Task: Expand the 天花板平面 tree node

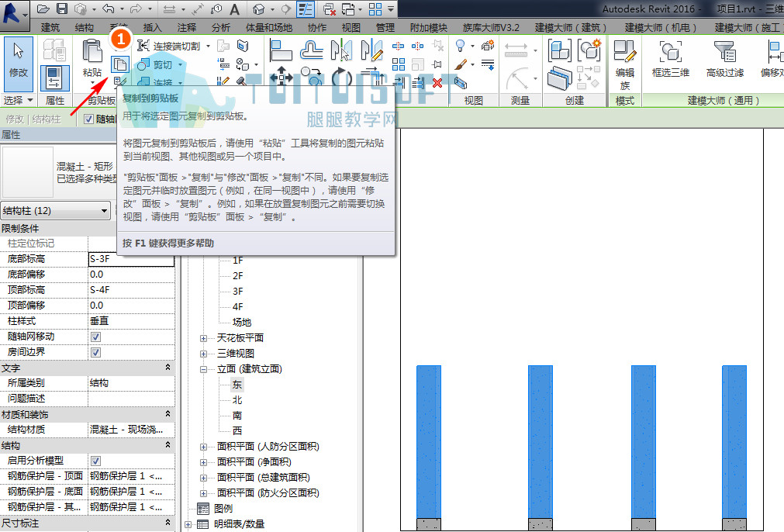Action: (203, 338)
